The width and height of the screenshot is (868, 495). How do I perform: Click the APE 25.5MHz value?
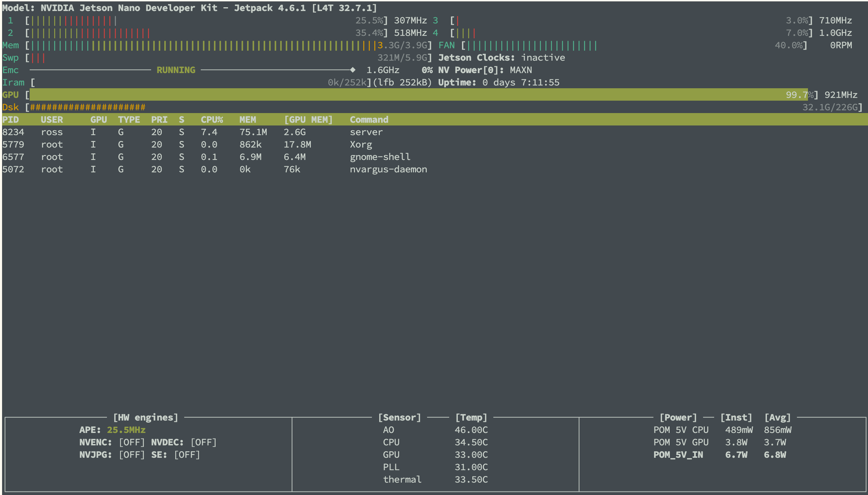pyautogui.click(x=126, y=430)
